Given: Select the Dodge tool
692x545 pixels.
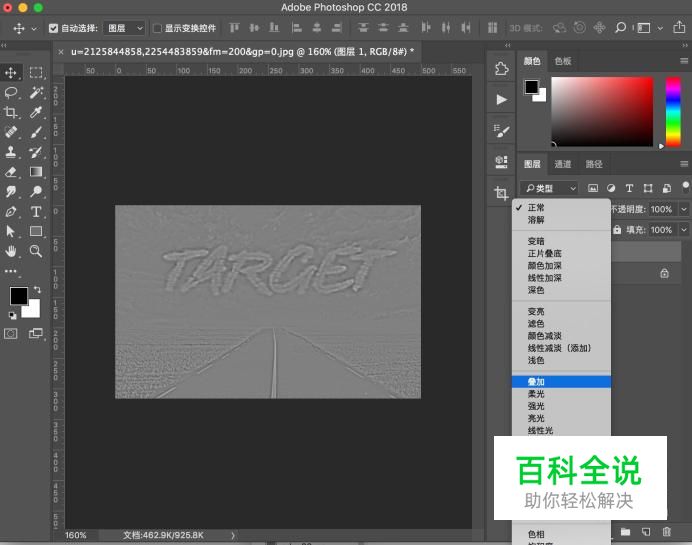Looking at the screenshot, I should pyautogui.click(x=36, y=192).
